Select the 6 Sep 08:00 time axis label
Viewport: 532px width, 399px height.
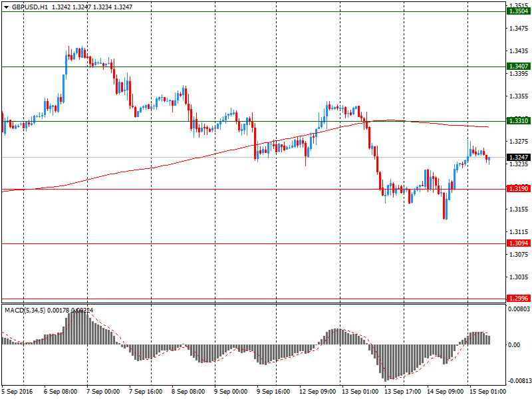(x=61, y=392)
